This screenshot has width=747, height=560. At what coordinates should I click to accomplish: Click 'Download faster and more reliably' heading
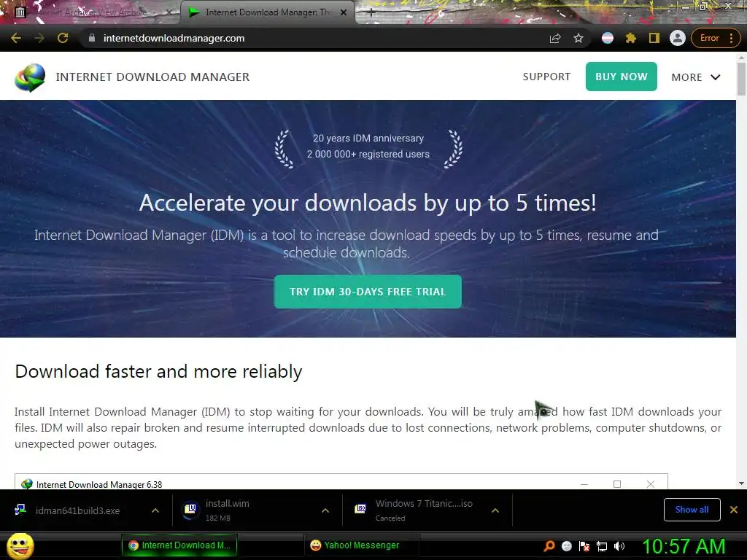pyautogui.click(x=158, y=371)
